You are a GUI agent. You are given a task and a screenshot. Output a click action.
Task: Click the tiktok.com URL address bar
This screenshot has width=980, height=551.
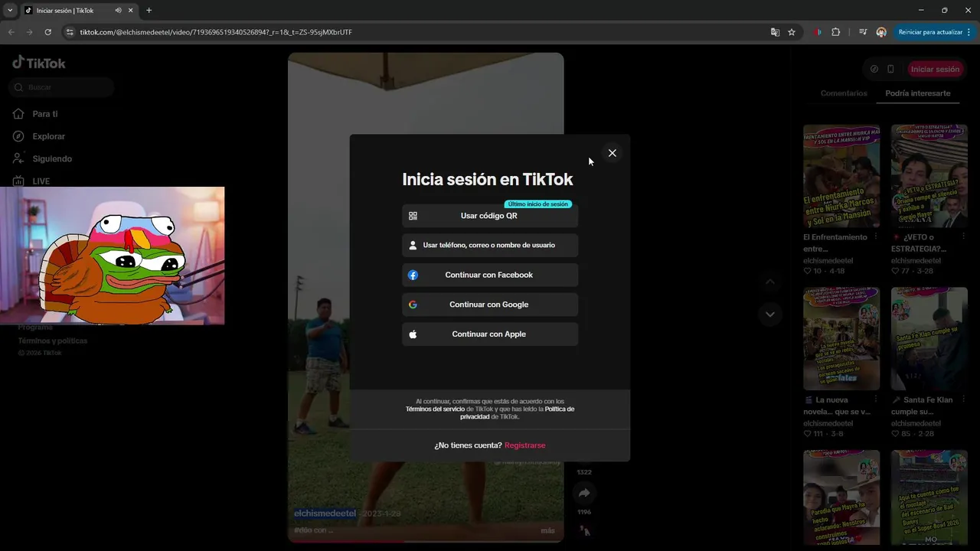pos(215,32)
